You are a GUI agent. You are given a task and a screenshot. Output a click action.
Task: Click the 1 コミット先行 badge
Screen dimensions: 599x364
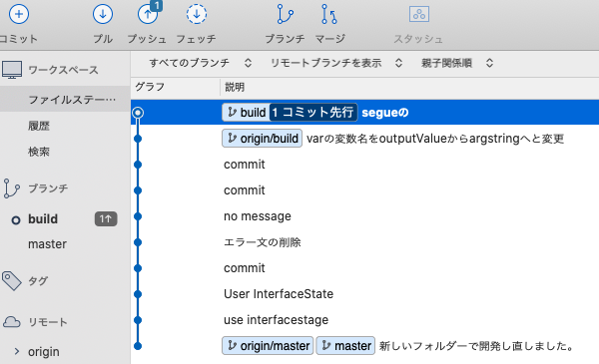(313, 113)
